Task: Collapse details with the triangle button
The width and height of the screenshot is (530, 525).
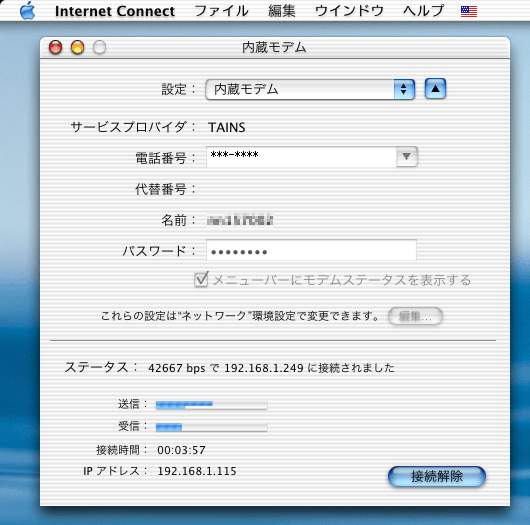Action: (435, 89)
